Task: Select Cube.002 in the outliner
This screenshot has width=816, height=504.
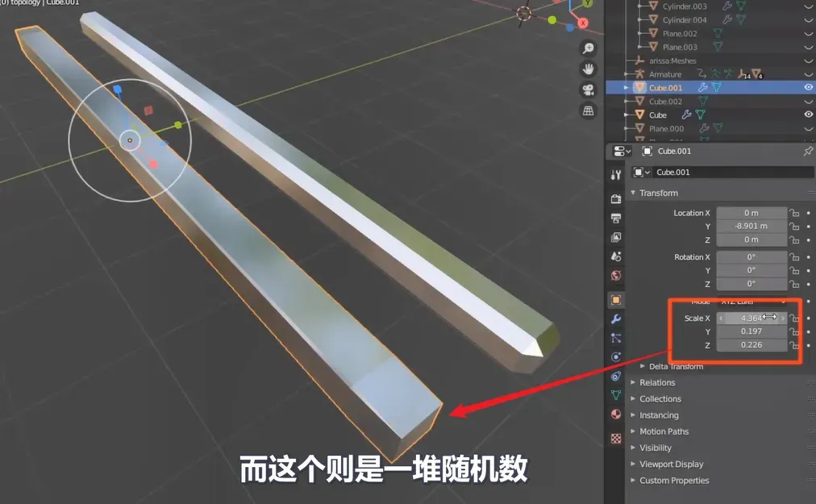Action: pyautogui.click(x=665, y=102)
